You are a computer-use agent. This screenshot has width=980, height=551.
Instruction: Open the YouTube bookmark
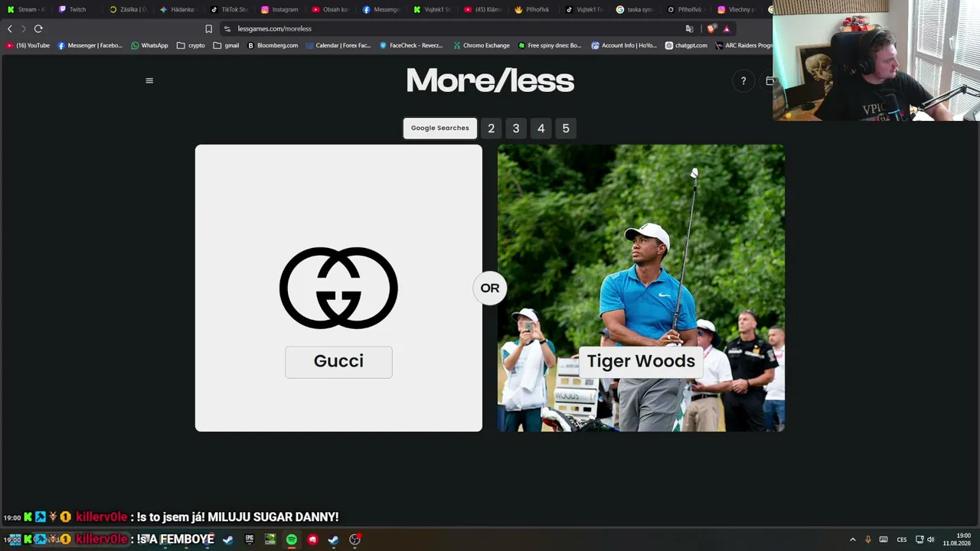click(28, 45)
